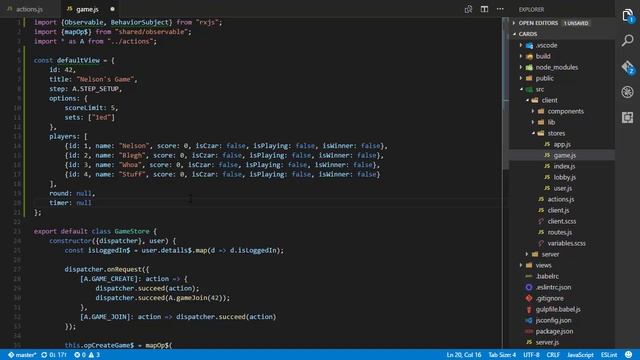Collapse the stores folder

[x=556, y=133]
